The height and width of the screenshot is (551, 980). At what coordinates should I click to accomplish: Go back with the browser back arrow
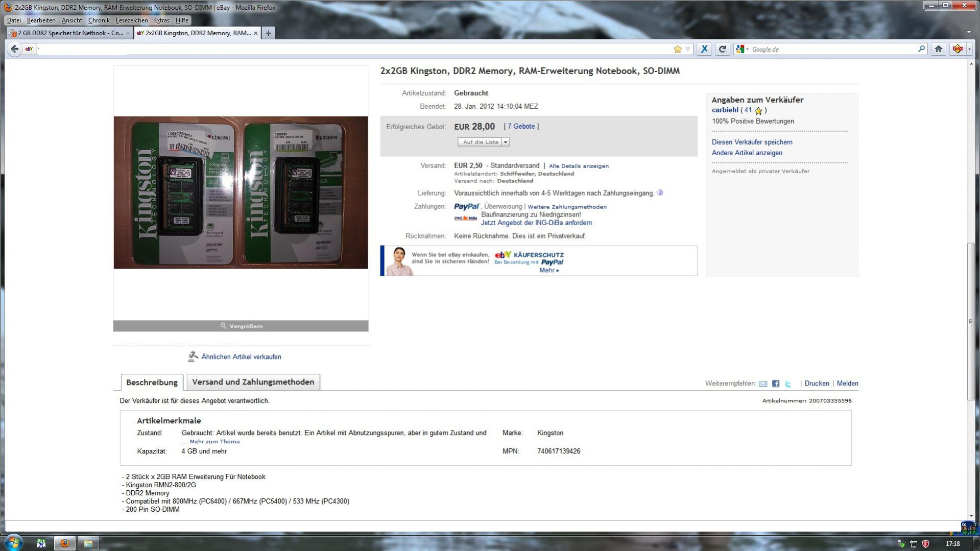[x=14, y=49]
